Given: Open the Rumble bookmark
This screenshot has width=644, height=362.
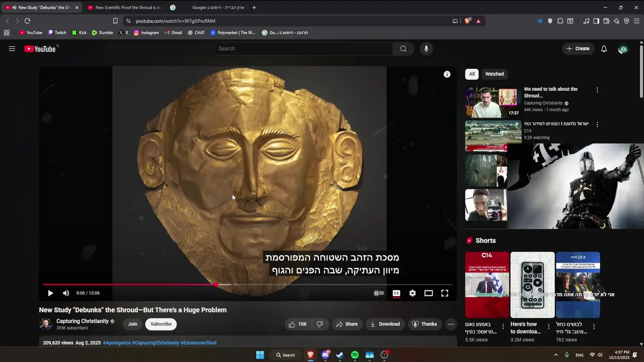Looking at the screenshot, I should click(x=102, y=33).
